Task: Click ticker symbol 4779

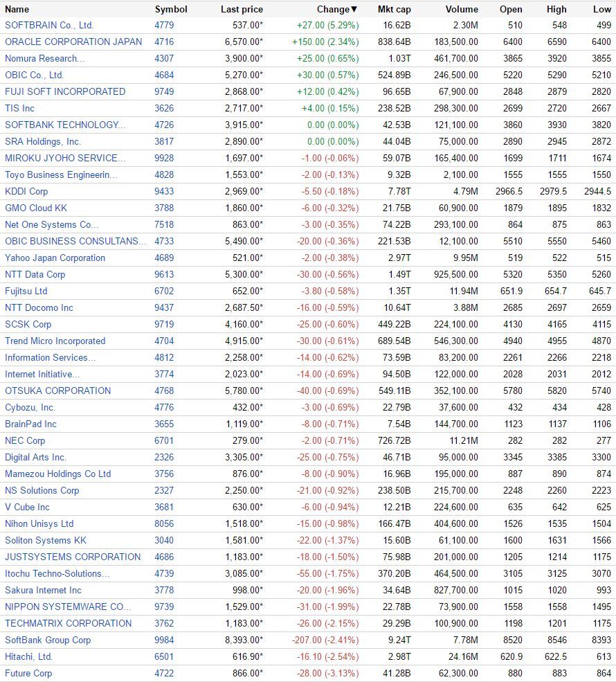Action: (x=164, y=25)
